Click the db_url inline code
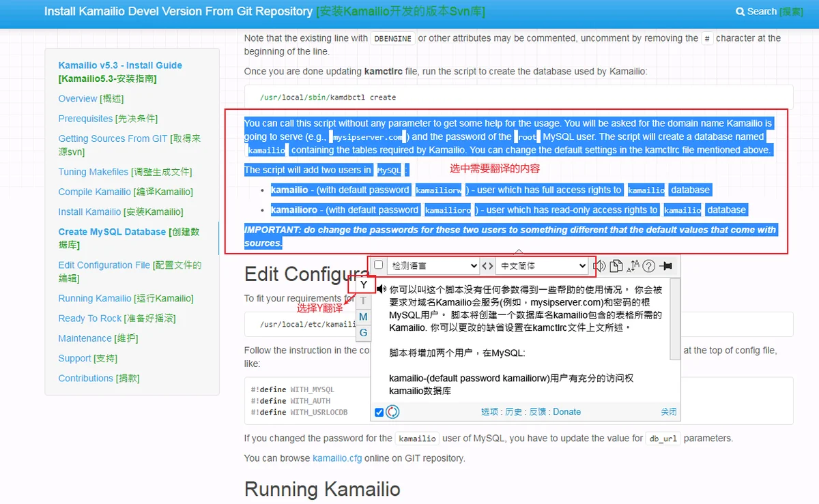 (x=663, y=439)
